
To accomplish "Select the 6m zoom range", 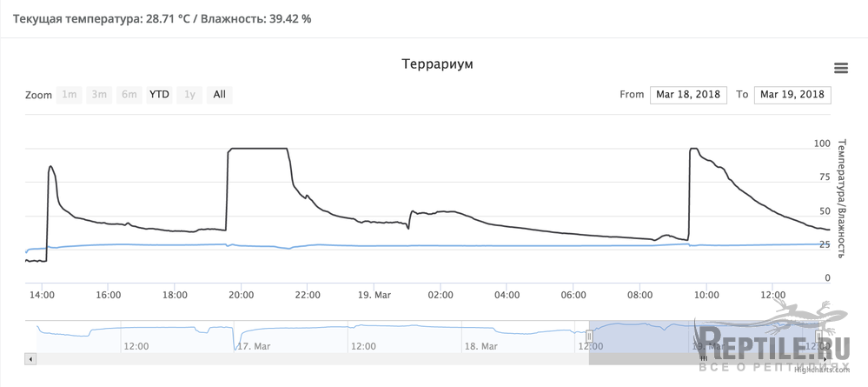I will tap(129, 95).
